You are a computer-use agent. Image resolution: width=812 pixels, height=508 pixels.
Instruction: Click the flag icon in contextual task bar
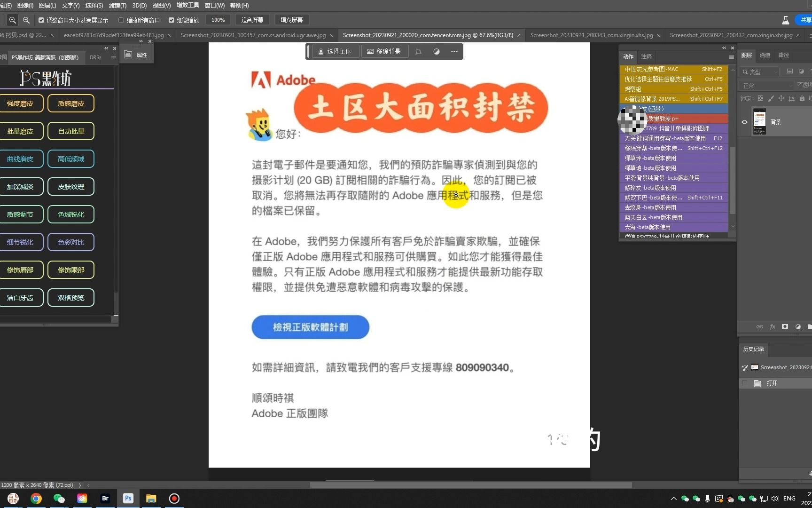pos(418,52)
